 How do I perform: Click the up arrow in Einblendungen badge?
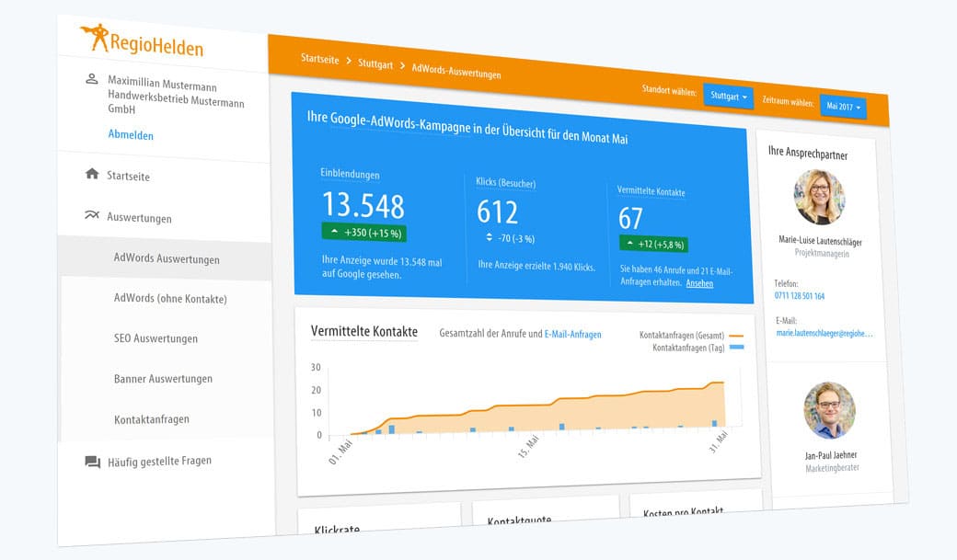[334, 232]
